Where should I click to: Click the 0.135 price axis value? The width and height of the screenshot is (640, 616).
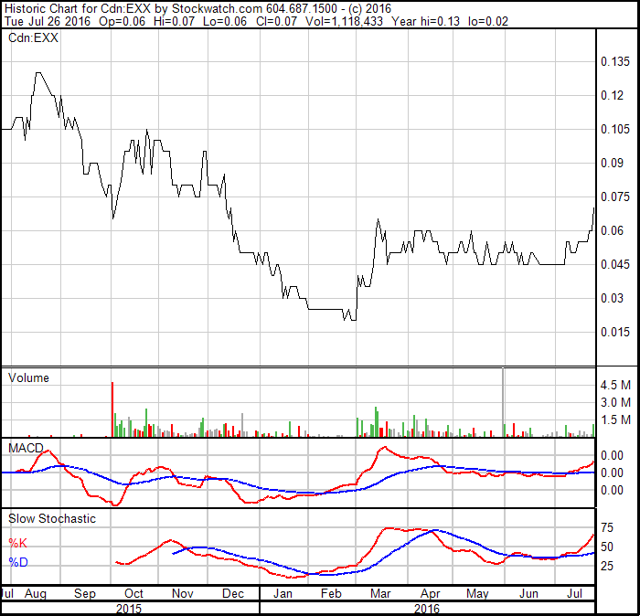615,62
